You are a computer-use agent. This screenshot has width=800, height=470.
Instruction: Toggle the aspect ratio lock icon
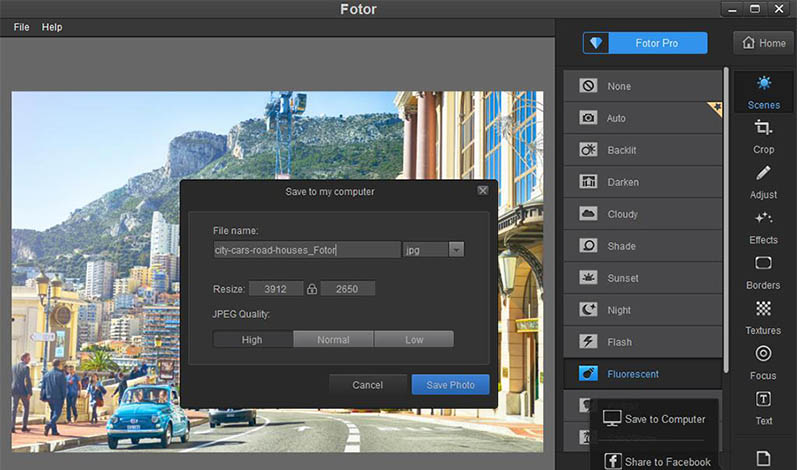tap(312, 289)
